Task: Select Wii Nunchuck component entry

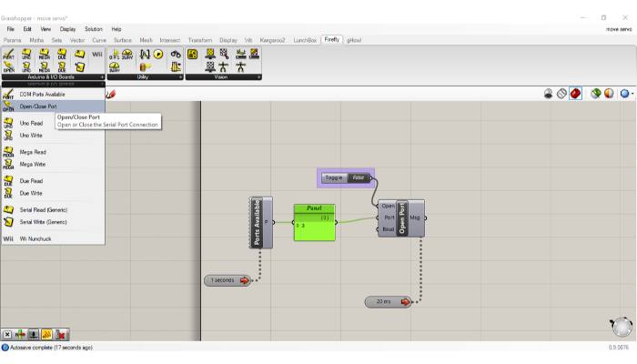Action: [x=53, y=238]
